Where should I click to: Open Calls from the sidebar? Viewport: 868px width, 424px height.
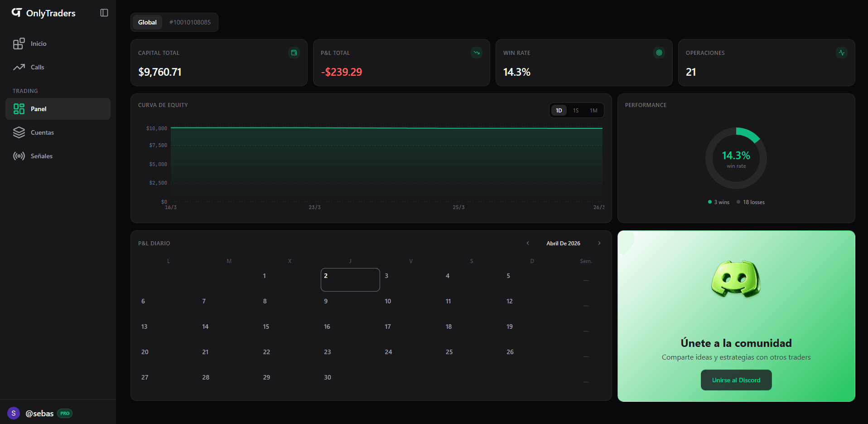[x=19, y=67]
